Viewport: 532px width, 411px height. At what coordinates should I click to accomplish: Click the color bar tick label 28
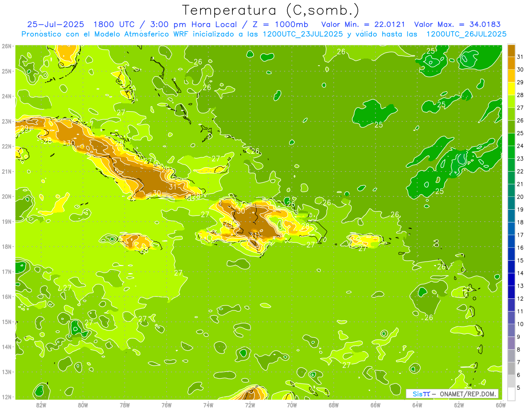point(520,95)
